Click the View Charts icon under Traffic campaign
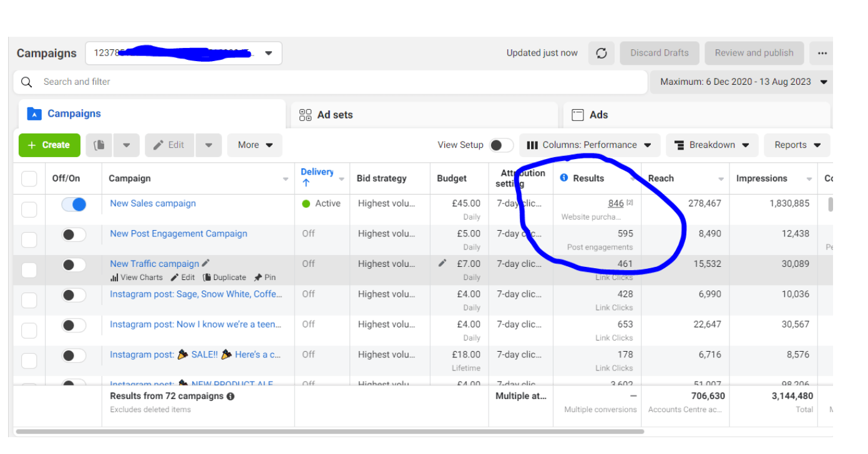The width and height of the screenshot is (868, 454). 114,278
